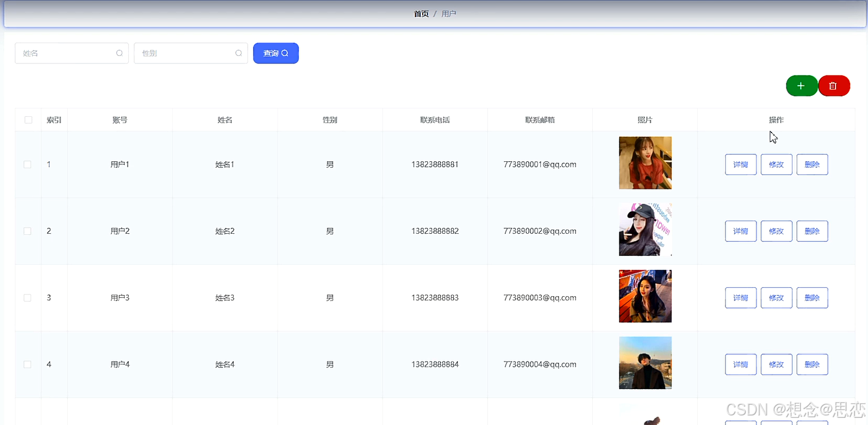Click the red trash bulk delete icon
868x425 pixels.
pyautogui.click(x=833, y=86)
